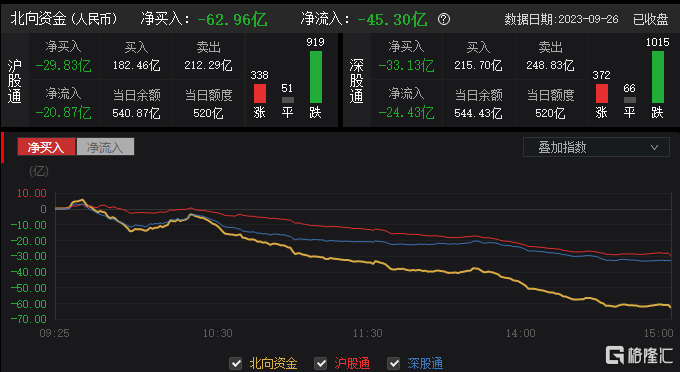Screen dimensions: 680x372
Task: Toggle the 沪股通 series checkbox
Action: (320, 363)
